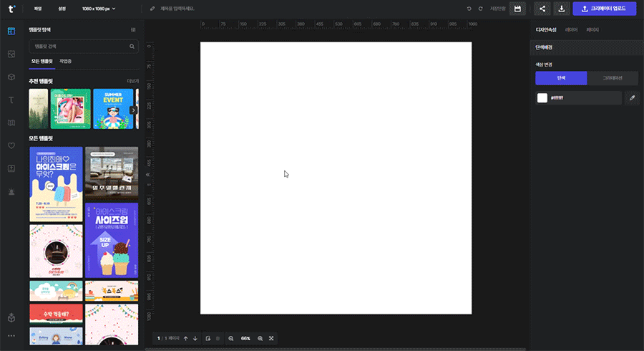
Task: Click the 크리에이터 업로드 button
Action: [x=604, y=9]
